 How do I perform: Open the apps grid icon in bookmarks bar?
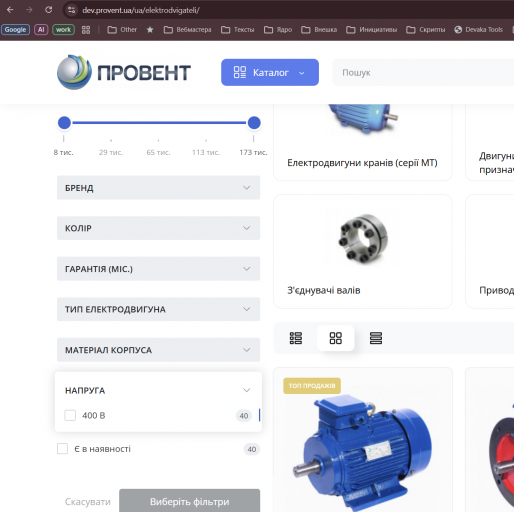[86, 30]
